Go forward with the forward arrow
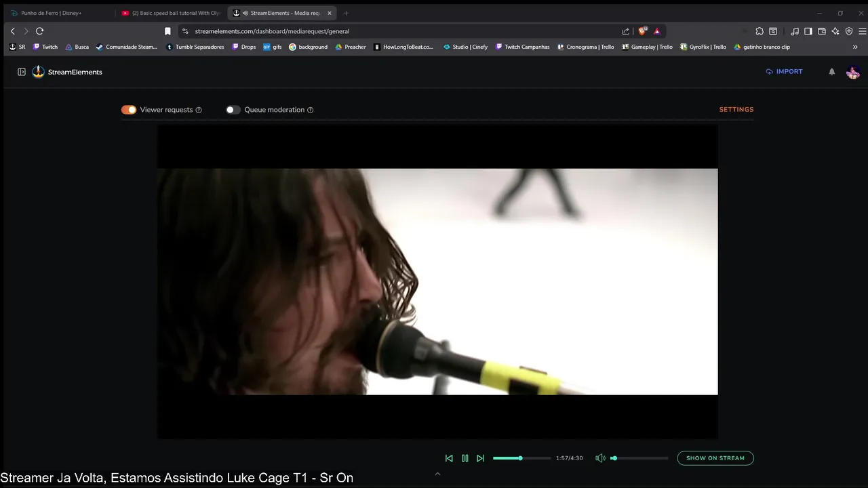This screenshot has width=868, height=488. pos(26,31)
